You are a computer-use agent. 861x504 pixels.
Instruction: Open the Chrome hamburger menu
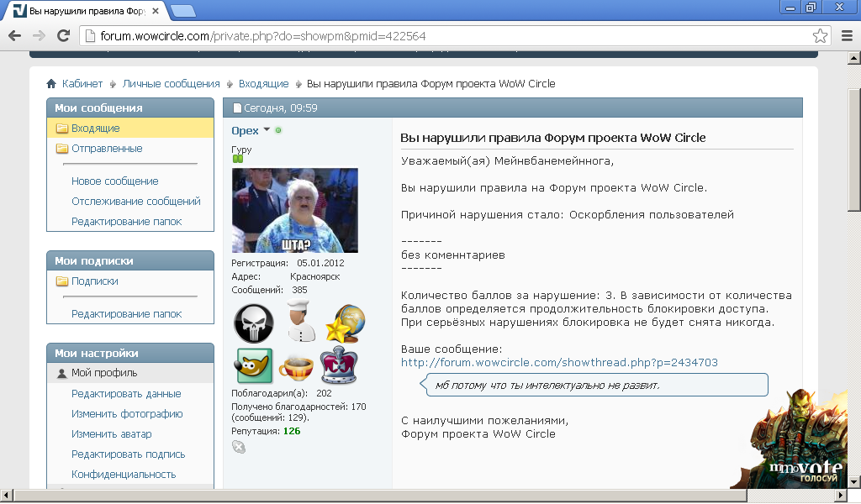point(848,36)
